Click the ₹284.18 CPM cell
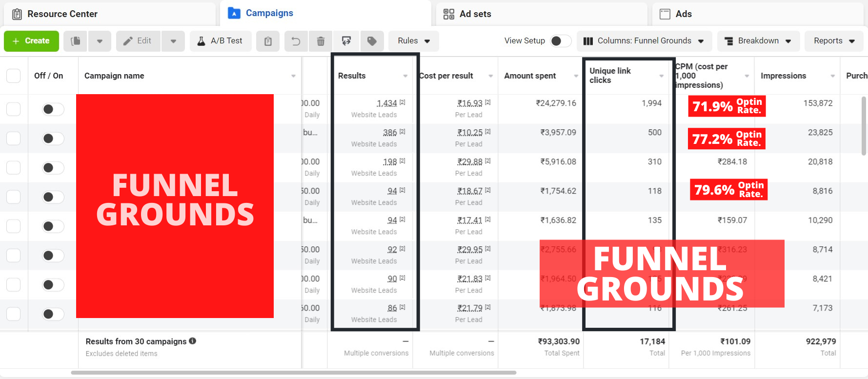The width and height of the screenshot is (868, 379). (732, 161)
